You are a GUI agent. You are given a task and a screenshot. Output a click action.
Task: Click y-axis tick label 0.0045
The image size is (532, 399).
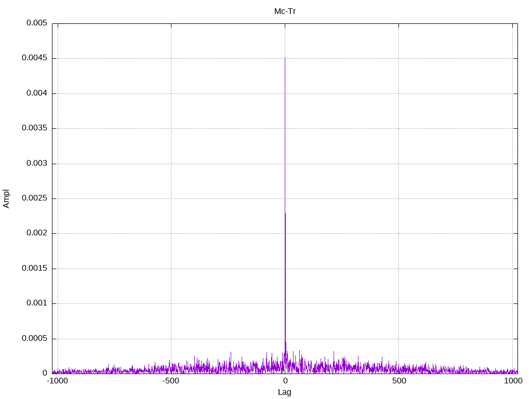tap(34, 58)
